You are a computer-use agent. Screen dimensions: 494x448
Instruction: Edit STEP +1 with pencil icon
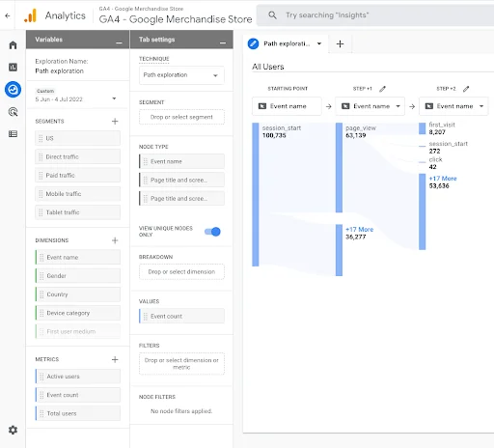pos(382,89)
